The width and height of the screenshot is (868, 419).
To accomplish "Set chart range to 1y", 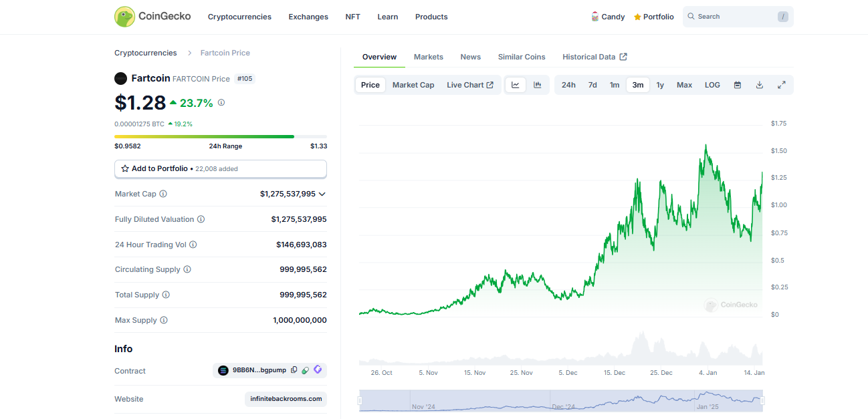I will pos(660,85).
